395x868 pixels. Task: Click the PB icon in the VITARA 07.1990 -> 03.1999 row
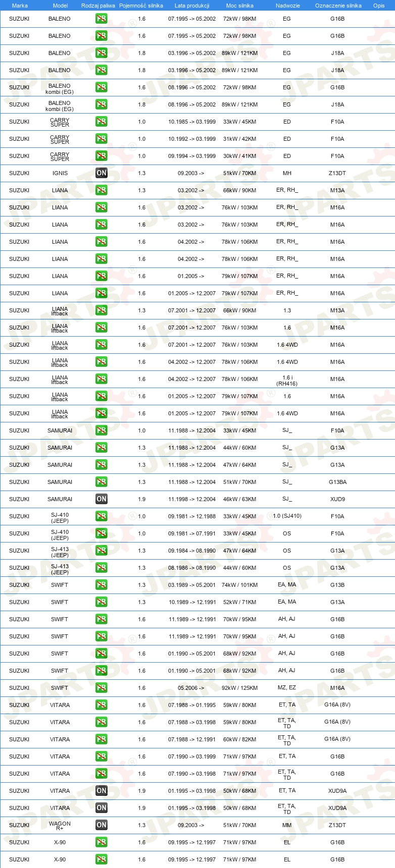tap(102, 756)
